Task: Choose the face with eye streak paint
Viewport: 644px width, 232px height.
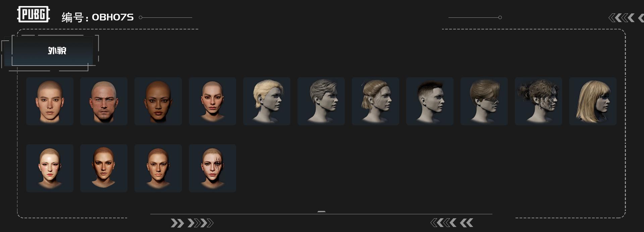Action: coord(158,168)
